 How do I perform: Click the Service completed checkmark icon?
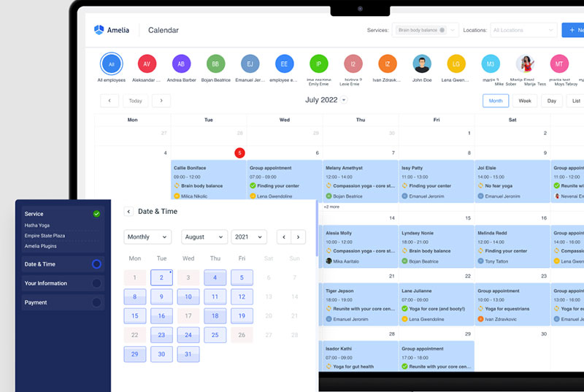click(x=96, y=214)
